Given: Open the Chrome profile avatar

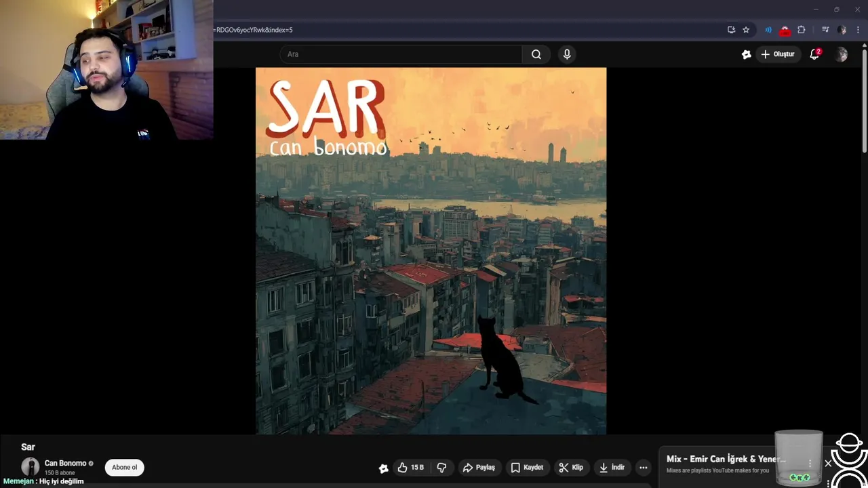Looking at the screenshot, I should (842, 30).
